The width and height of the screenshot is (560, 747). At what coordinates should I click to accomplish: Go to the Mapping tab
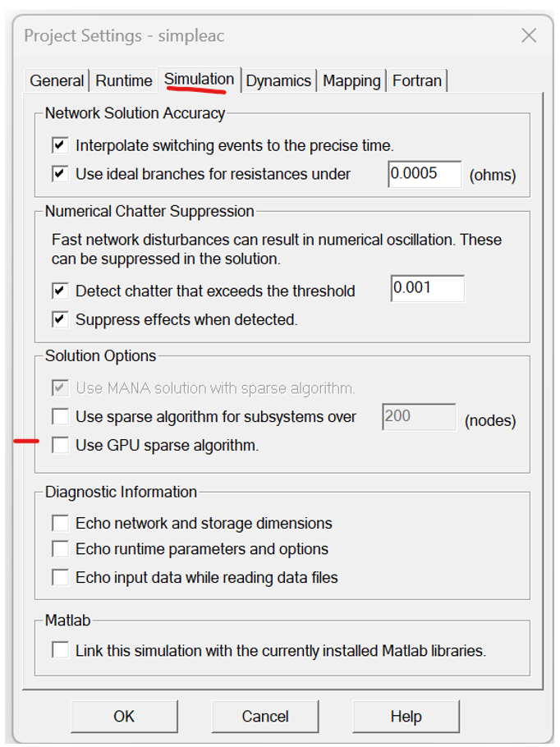[351, 80]
